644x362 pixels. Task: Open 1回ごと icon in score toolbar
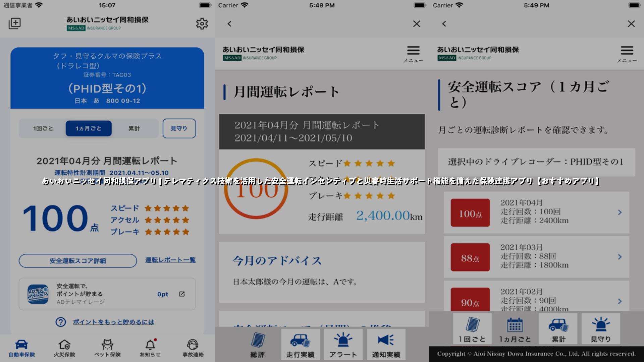[x=472, y=329]
